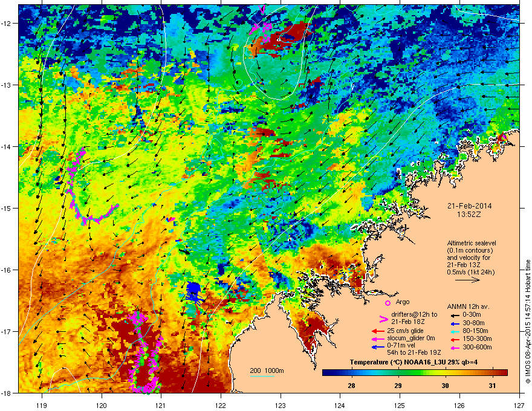Click the magenta slocum_glider legend arrow
This screenshot has width=532, height=411.
pos(378,339)
